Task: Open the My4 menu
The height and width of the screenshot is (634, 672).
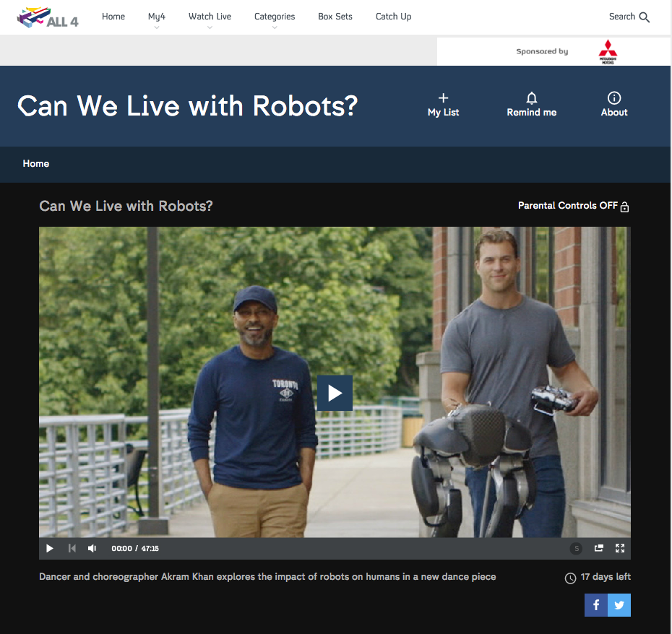Action: click(156, 17)
